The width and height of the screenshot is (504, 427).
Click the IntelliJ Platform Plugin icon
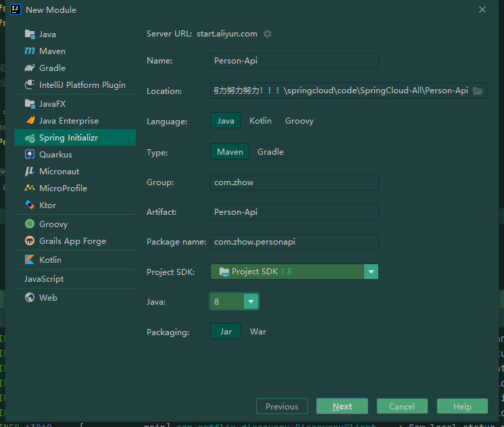click(30, 84)
